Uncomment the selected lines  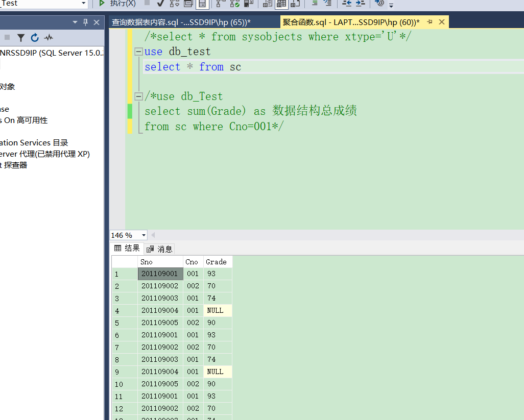[x=327, y=4]
